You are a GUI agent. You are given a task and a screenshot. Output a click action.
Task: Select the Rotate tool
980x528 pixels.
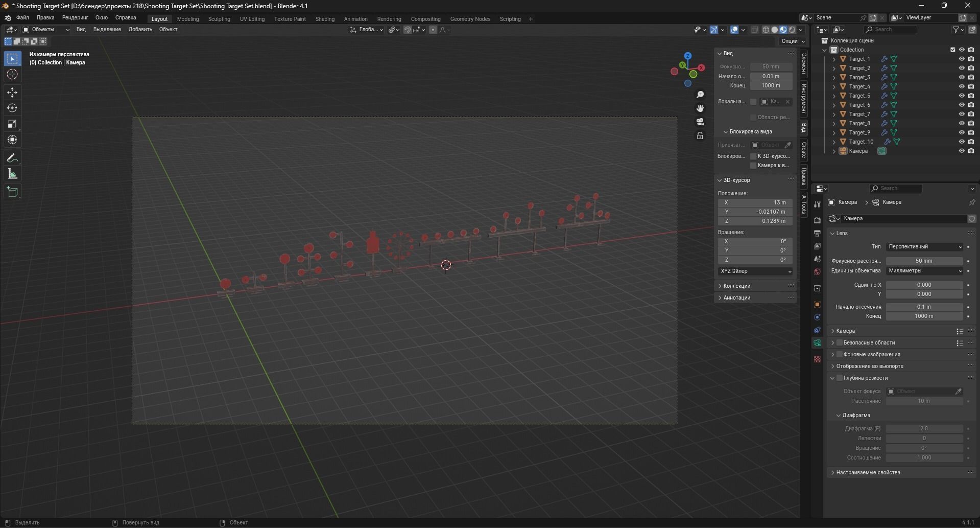point(12,108)
